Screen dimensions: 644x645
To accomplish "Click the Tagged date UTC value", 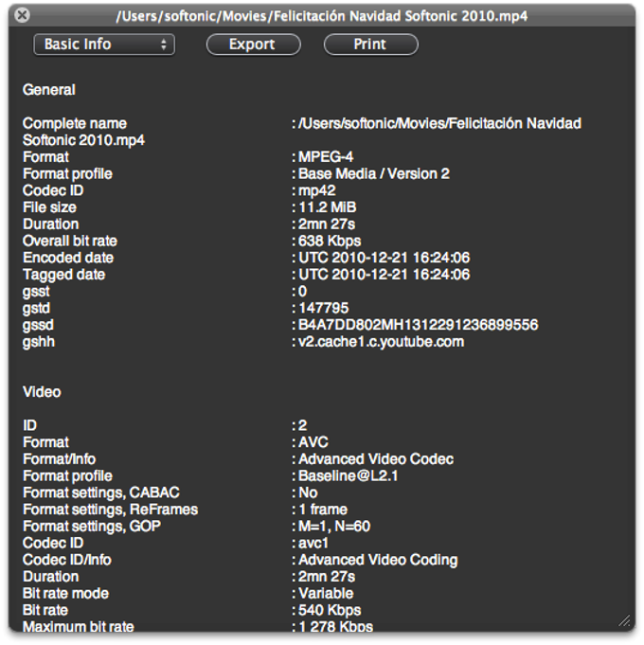I will click(384, 275).
